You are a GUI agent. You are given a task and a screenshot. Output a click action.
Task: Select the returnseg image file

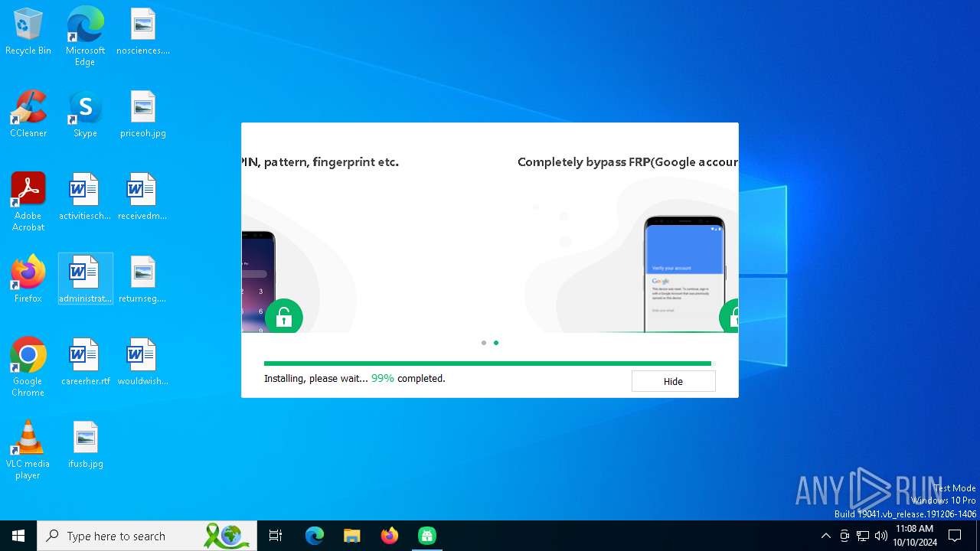tap(142, 280)
